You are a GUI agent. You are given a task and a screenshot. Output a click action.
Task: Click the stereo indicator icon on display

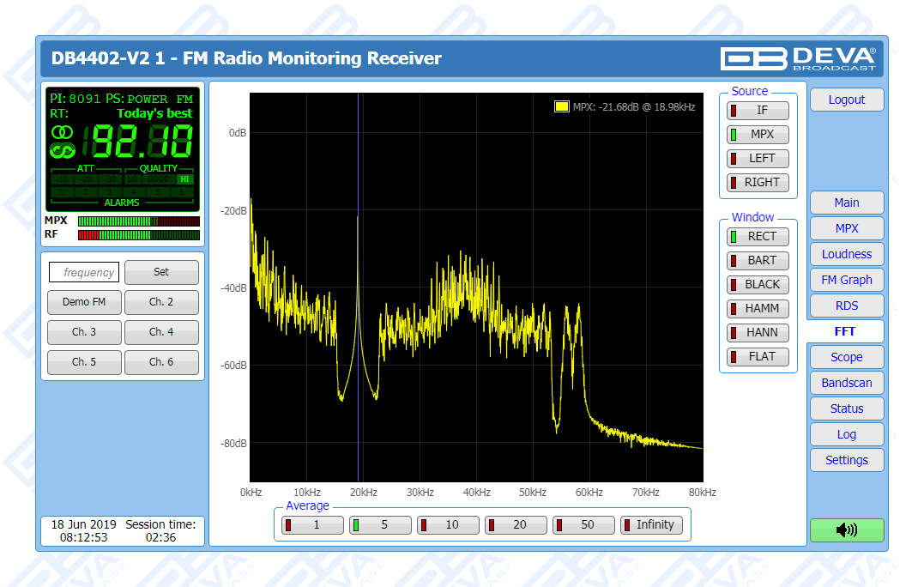[62, 132]
